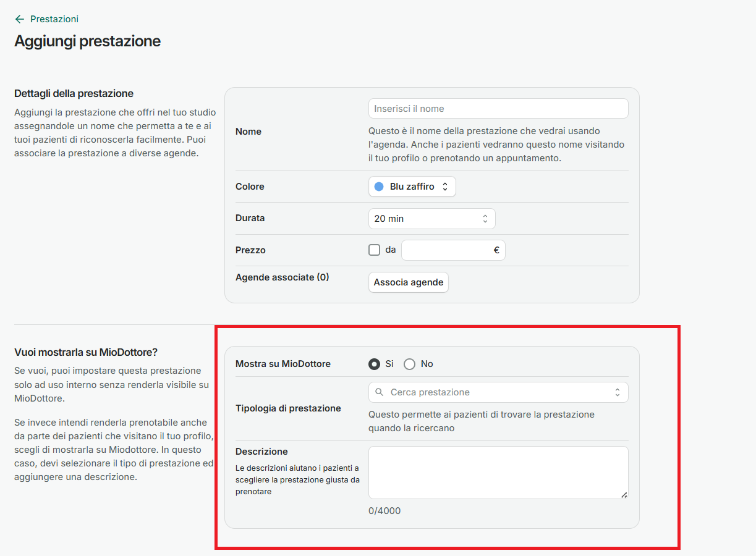This screenshot has height=556, width=756.
Task: Click the back arrow next to Prestazioni
Action: tap(20, 19)
